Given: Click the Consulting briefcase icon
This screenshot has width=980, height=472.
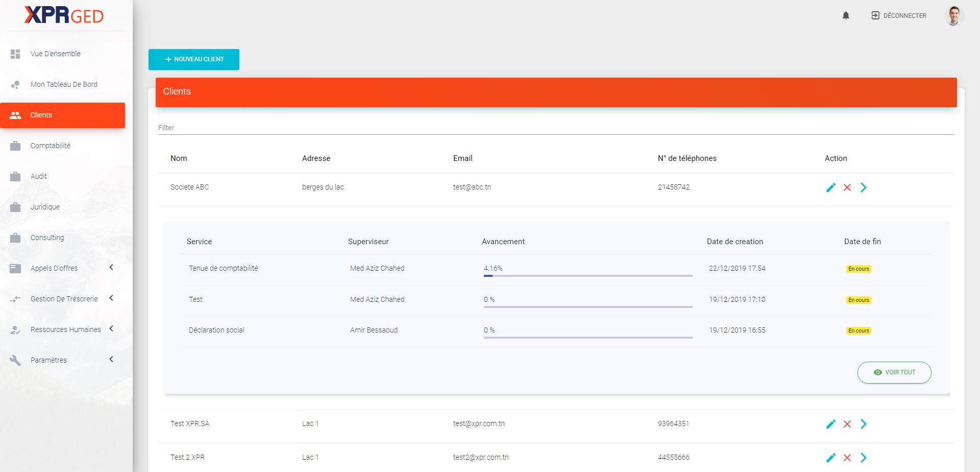Looking at the screenshot, I should click(15, 238).
